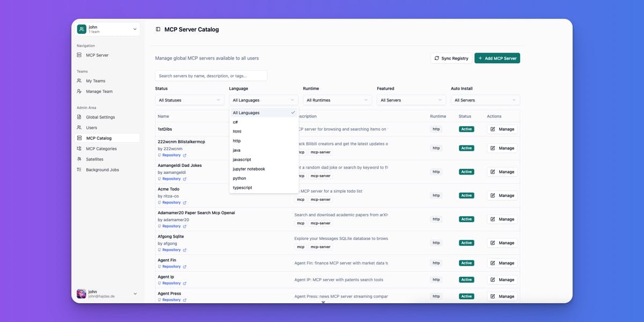644x322 pixels.
Task: Open MCP Server in Navigation
Action: click(107, 55)
